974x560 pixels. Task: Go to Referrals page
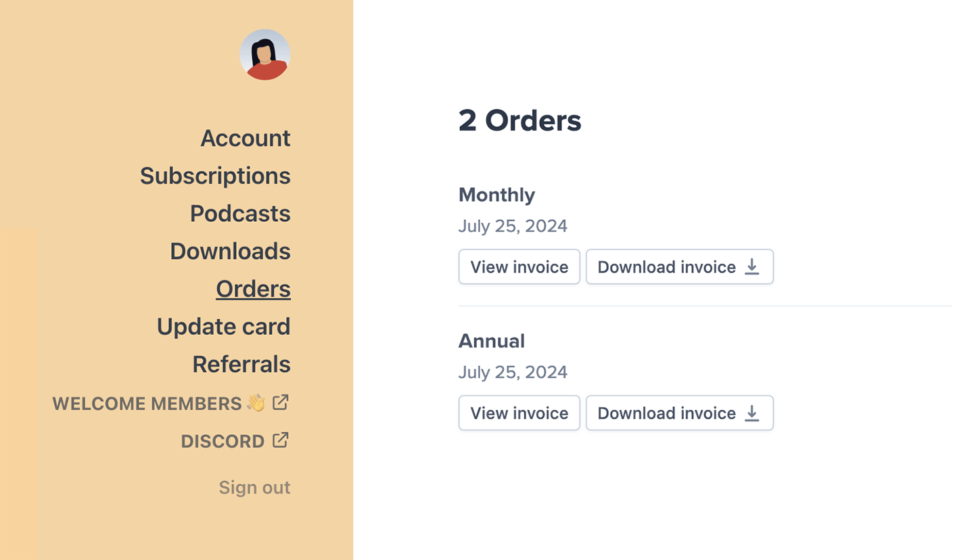click(241, 365)
